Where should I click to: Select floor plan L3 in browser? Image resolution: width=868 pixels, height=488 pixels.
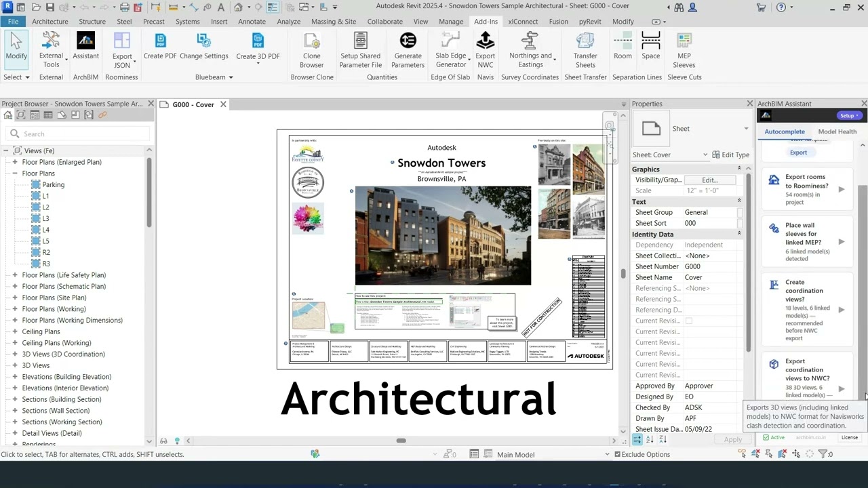click(45, 218)
